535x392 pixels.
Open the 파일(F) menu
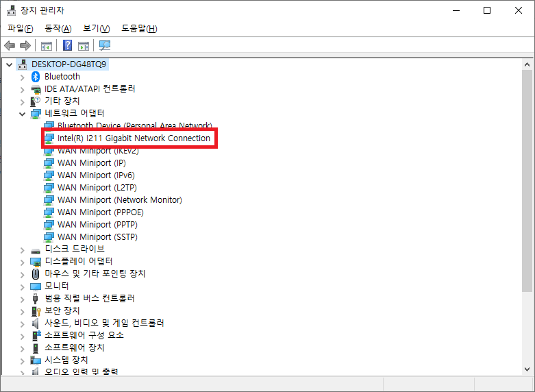point(21,28)
